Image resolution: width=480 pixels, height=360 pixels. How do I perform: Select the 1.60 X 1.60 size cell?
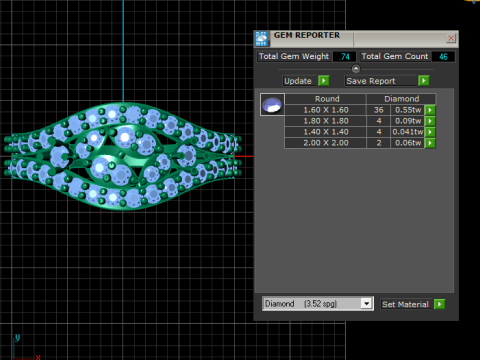click(x=326, y=110)
